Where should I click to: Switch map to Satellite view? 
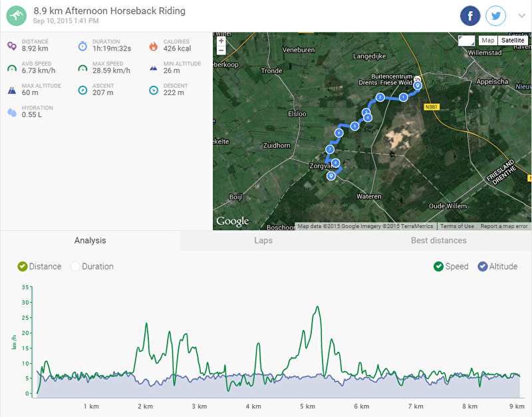[x=513, y=41]
